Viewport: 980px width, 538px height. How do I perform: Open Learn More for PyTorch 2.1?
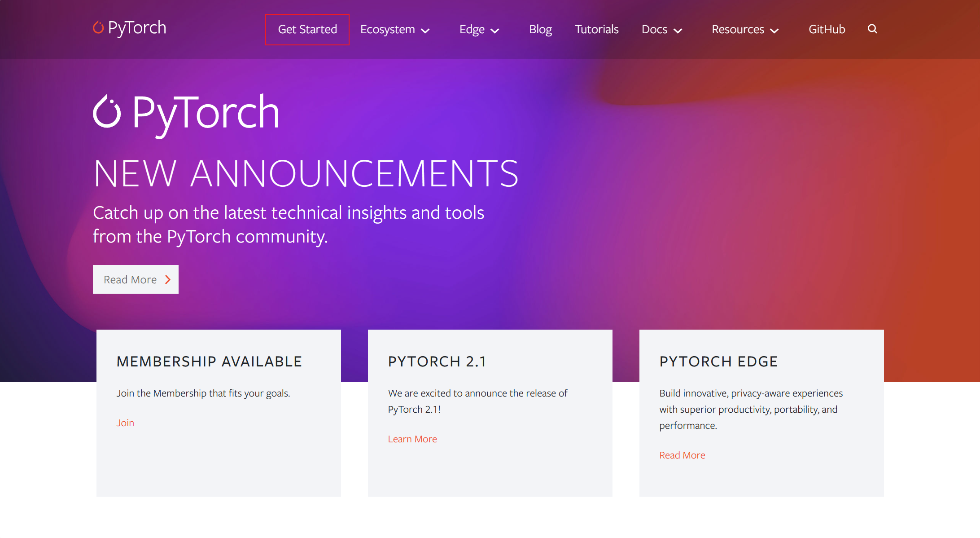412,439
